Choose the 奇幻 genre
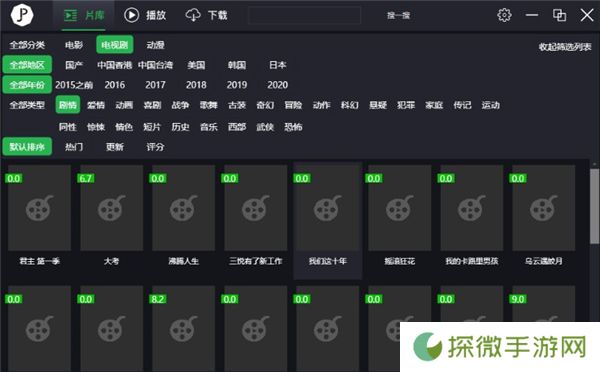This screenshot has height=372, width=600. pos(265,104)
